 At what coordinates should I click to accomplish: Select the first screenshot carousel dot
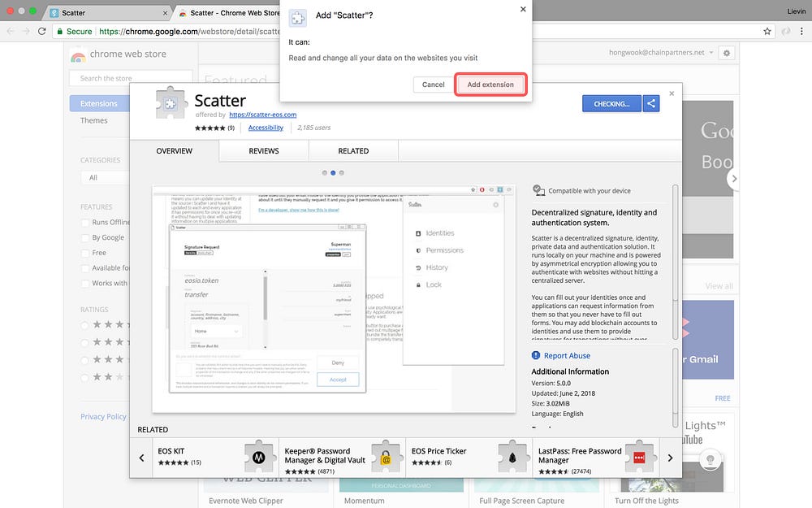[325, 172]
